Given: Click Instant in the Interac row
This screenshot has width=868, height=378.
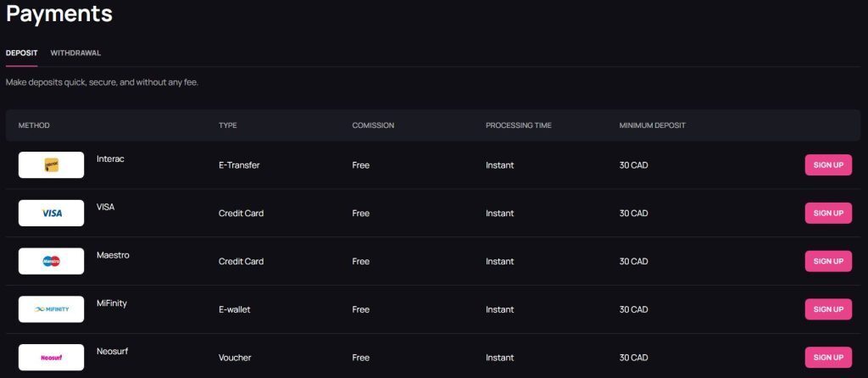Looking at the screenshot, I should pyautogui.click(x=500, y=165).
